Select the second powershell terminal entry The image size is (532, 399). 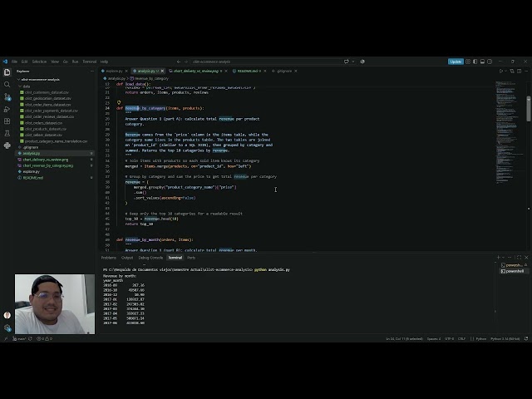point(513,271)
